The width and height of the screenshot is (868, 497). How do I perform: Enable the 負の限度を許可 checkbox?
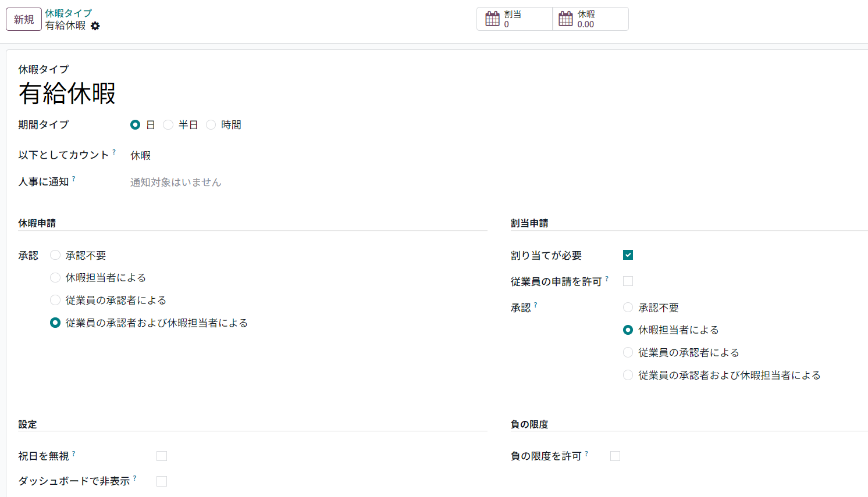[615, 456]
